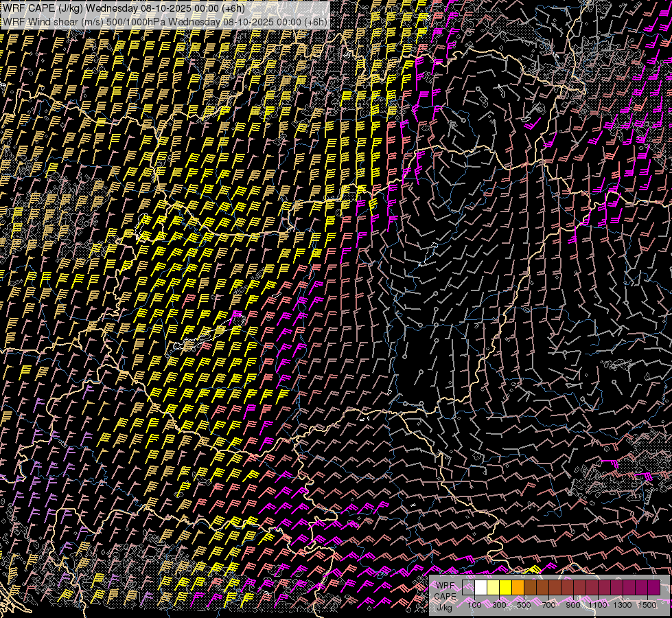Pick the bright yellow legend color box
The height and width of the screenshot is (618, 672).
(506, 588)
